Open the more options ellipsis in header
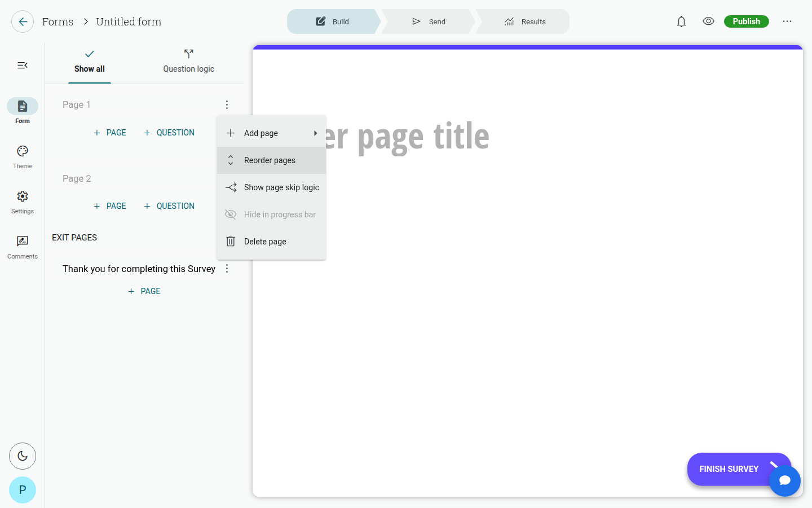 [787, 21]
